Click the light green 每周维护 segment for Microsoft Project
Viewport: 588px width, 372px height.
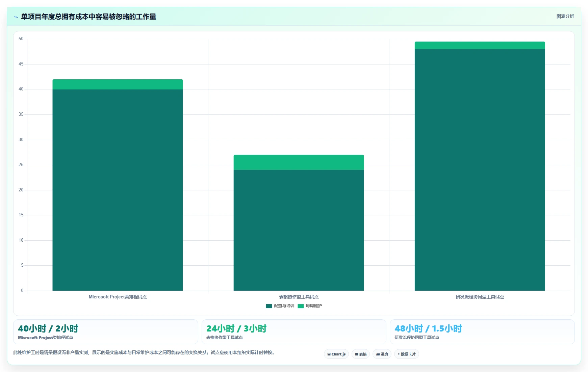118,84
